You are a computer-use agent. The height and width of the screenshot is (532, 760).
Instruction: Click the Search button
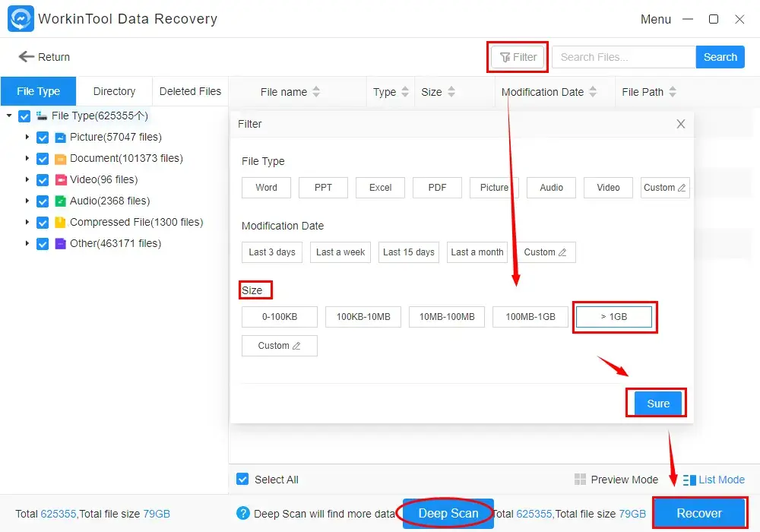click(720, 57)
